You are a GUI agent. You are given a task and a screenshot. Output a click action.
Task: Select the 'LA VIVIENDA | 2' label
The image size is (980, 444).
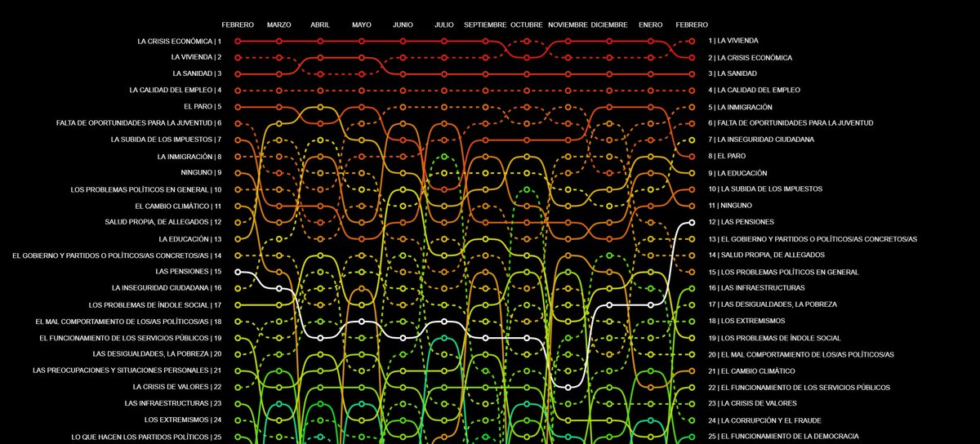pos(196,57)
